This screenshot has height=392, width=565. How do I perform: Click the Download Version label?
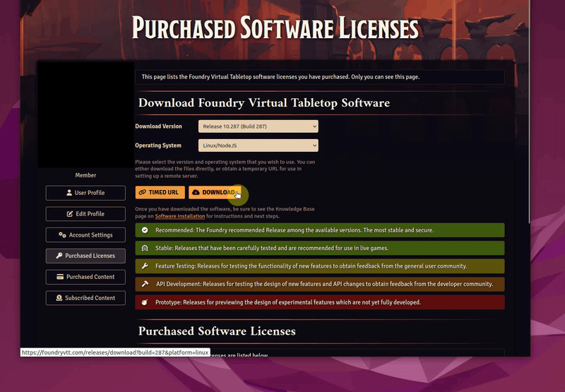pyautogui.click(x=158, y=126)
